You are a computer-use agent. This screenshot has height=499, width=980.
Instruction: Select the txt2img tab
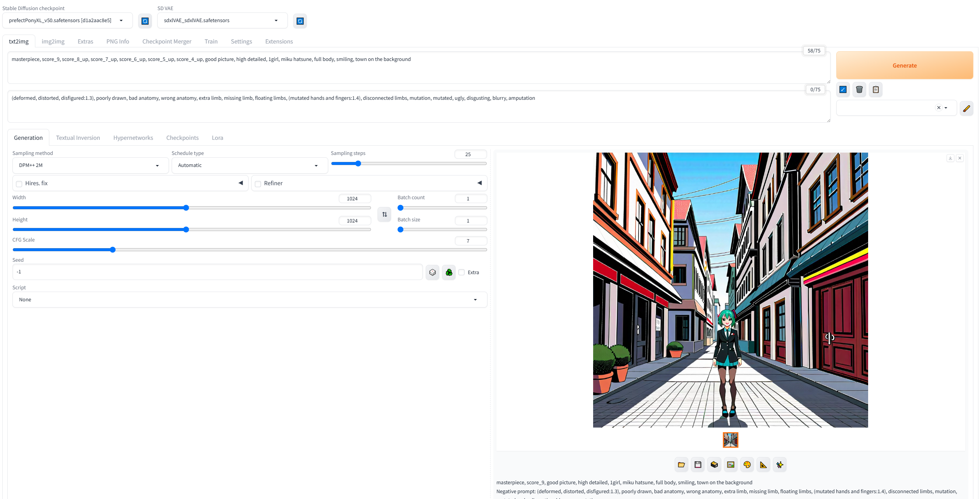[x=19, y=42]
